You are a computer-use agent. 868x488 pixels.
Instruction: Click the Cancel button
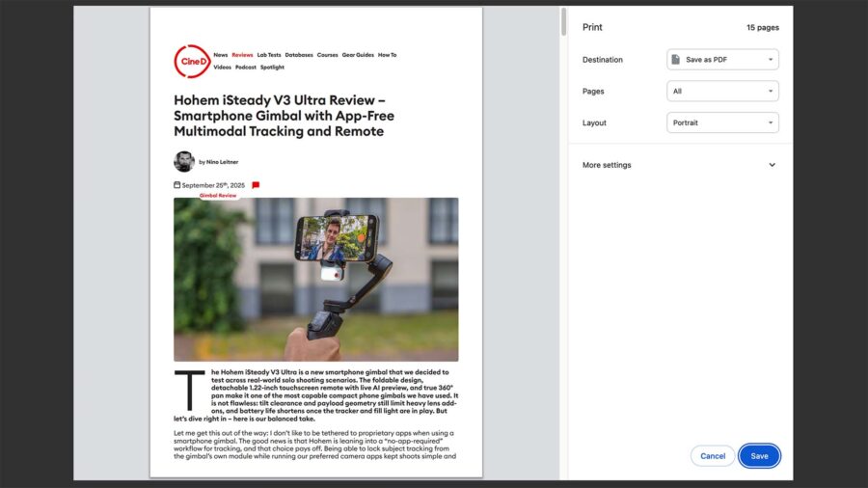point(713,456)
